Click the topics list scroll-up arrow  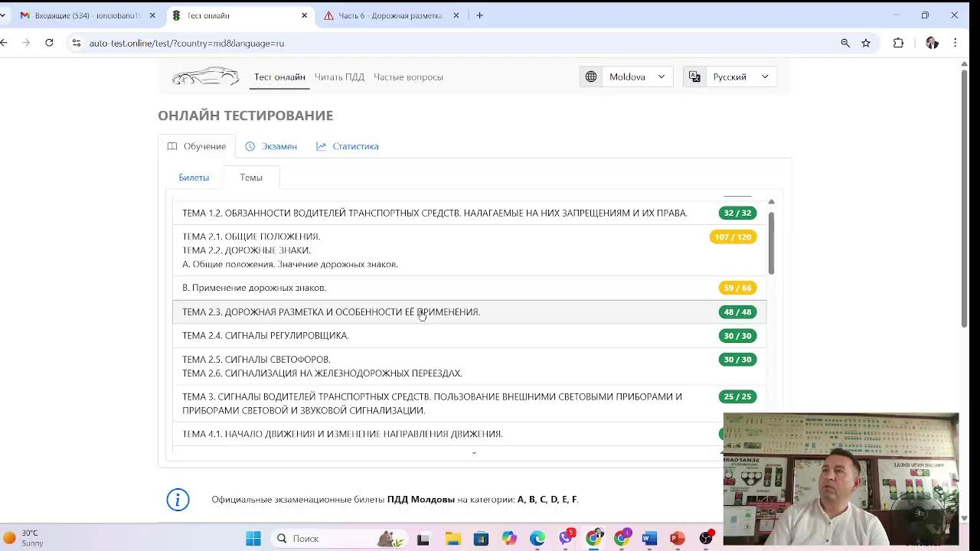(x=771, y=202)
